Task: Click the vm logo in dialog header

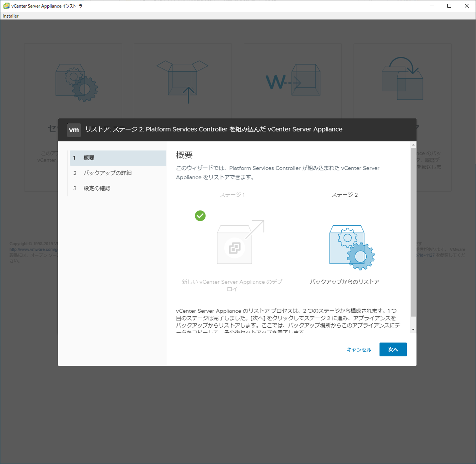Action: pos(74,130)
